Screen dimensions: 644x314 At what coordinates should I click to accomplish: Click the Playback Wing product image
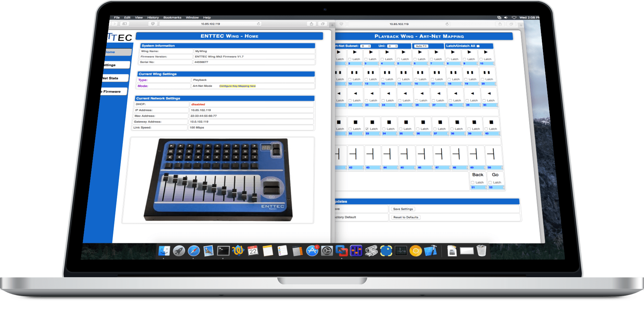click(x=218, y=180)
